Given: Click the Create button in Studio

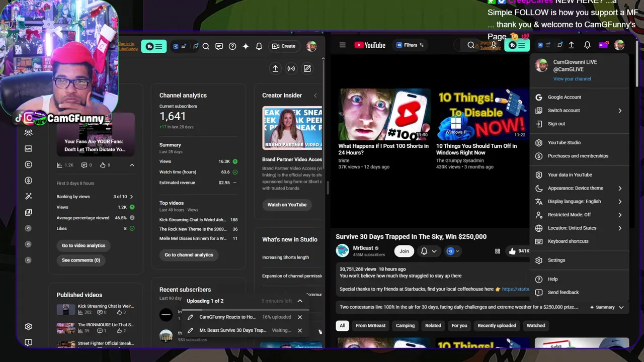Looking at the screenshot, I should coord(284,46).
